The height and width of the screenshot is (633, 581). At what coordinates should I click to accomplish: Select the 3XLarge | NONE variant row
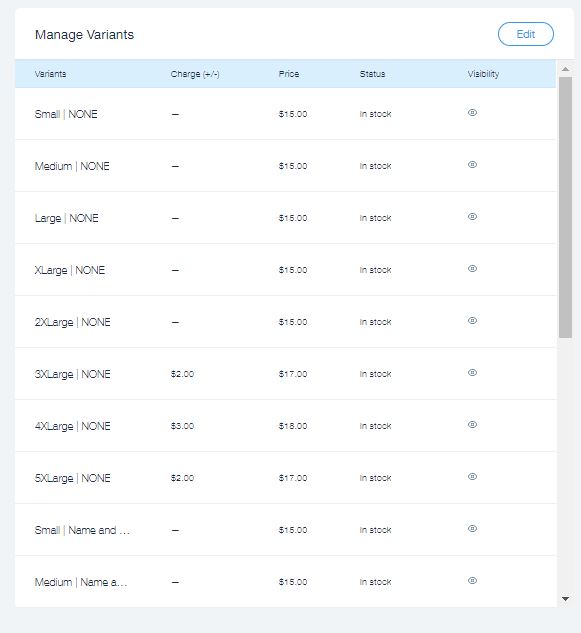click(285, 374)
